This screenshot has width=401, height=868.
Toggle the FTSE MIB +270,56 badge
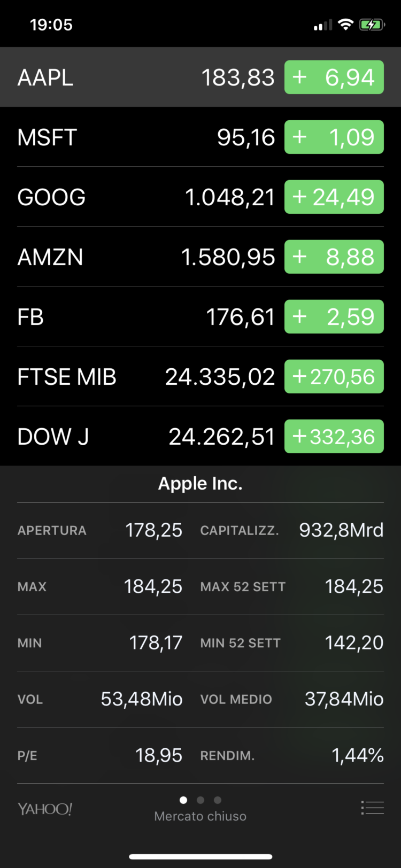(334, 377)
